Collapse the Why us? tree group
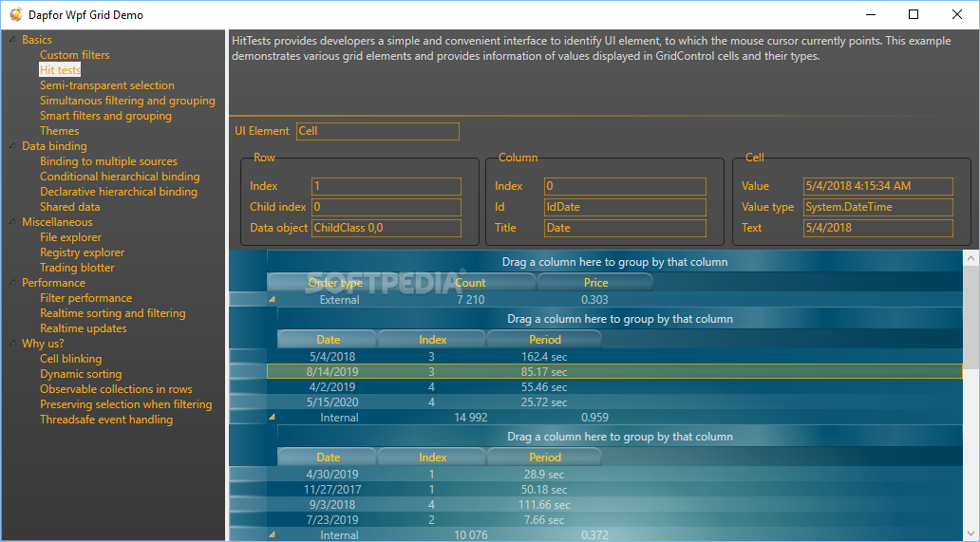The height and width of the screenshot is (542, 980). 12,344
